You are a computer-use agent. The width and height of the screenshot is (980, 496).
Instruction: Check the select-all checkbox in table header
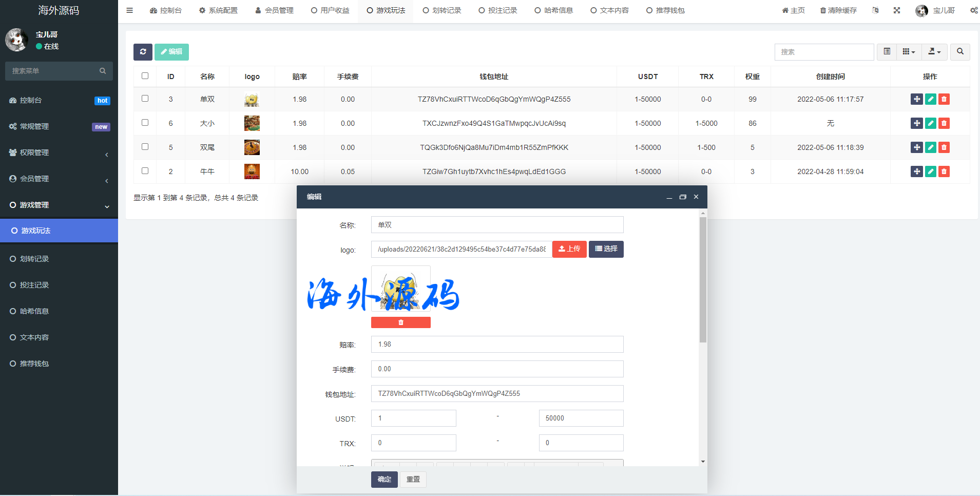click(145, 76)
